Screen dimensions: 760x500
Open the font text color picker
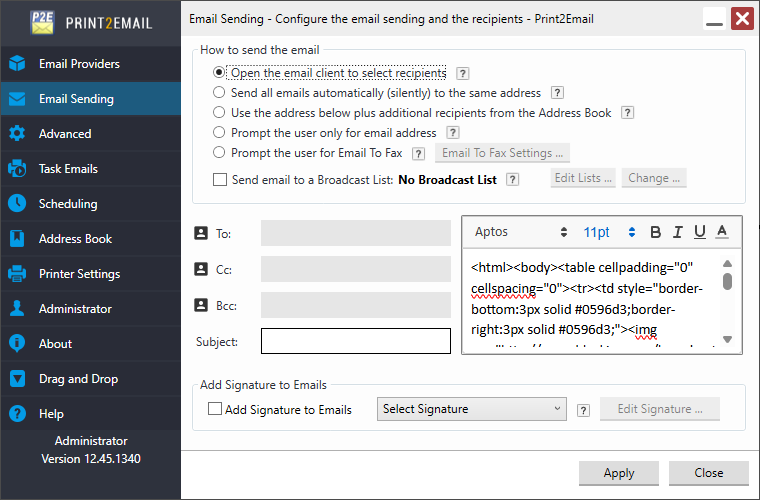[x=722, y=232]
